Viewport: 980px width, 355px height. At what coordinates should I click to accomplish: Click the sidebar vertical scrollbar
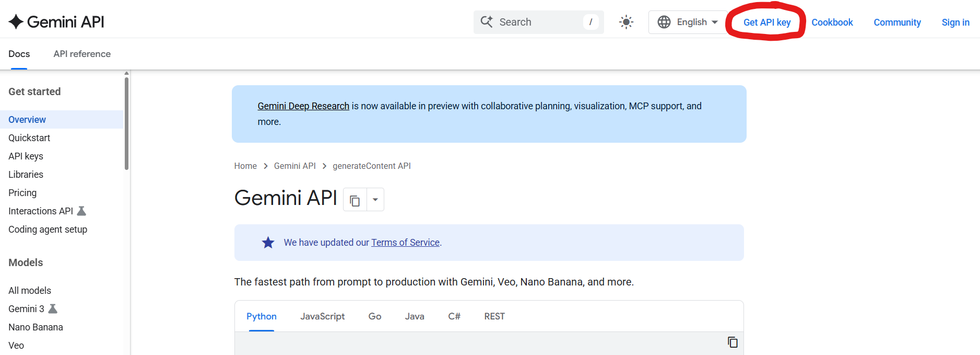click(x=126, y=124)
